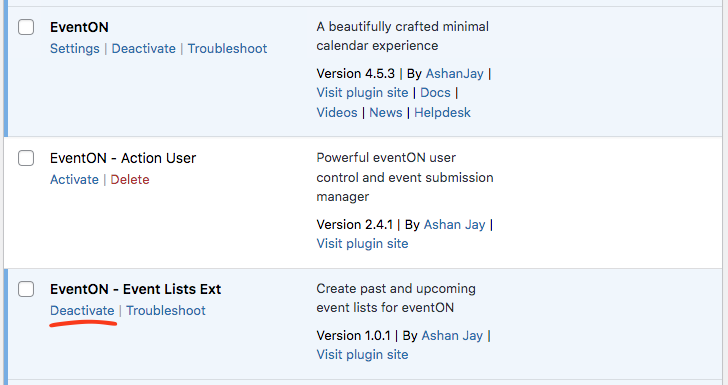728x385 pixels.
Task: Open the Helpdesk link for EventON
Action: coord(442,112)
